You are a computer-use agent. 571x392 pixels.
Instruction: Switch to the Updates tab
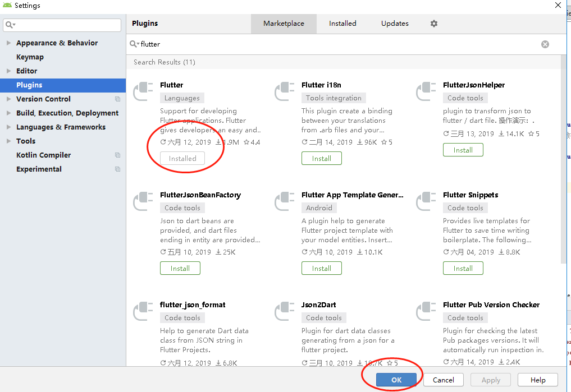[x=395, y=24]
